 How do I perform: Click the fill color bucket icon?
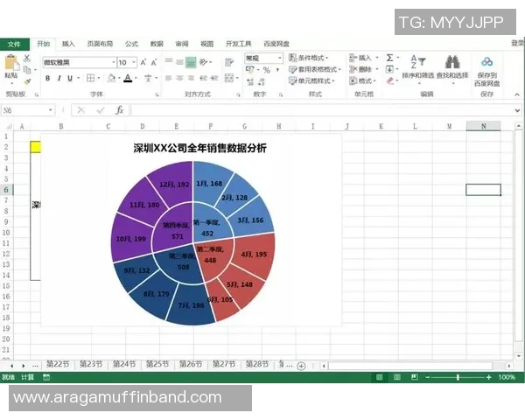(111, 79)
